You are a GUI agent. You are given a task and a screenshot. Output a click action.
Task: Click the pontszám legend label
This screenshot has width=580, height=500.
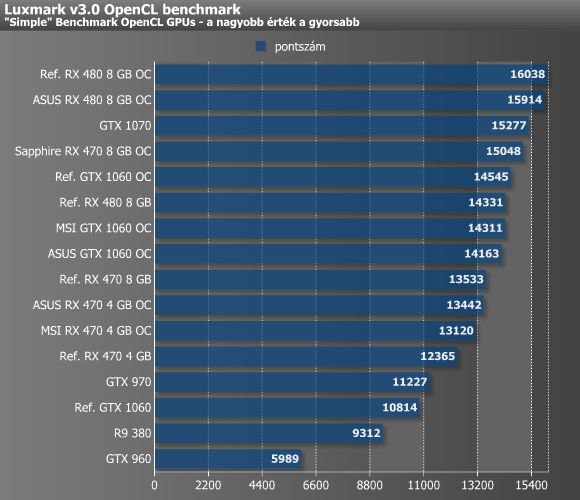click(x=300, y=47)
